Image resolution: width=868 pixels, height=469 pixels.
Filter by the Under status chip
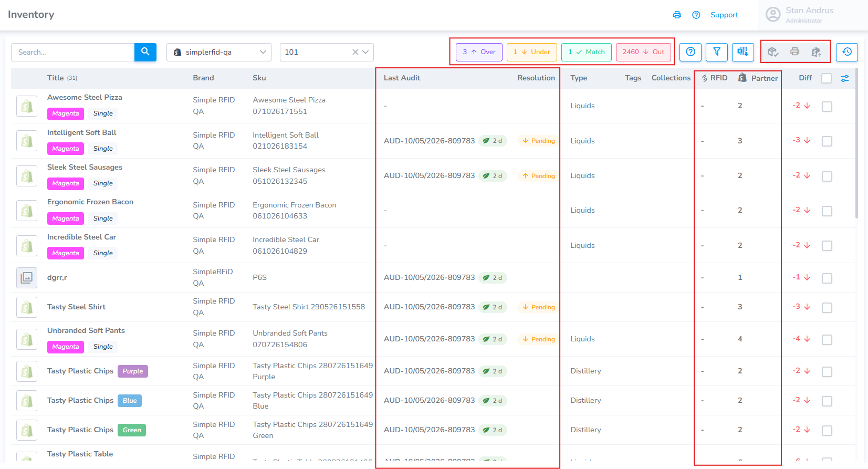[532, 52]
